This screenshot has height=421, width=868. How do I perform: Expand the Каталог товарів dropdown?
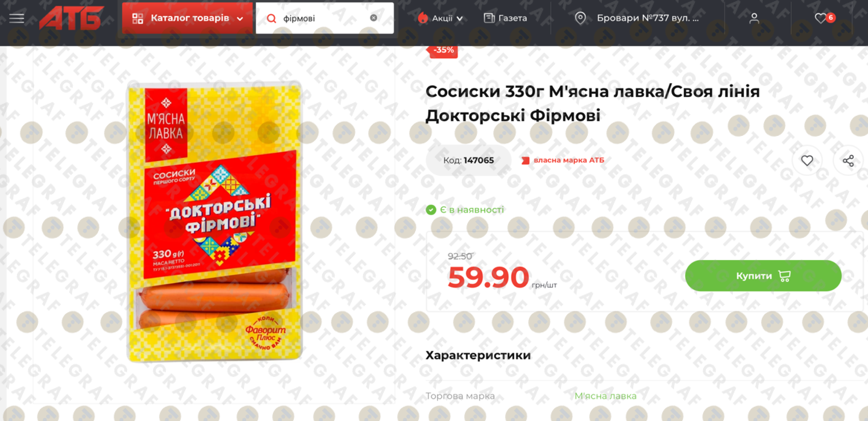click(x=187, y=18)
